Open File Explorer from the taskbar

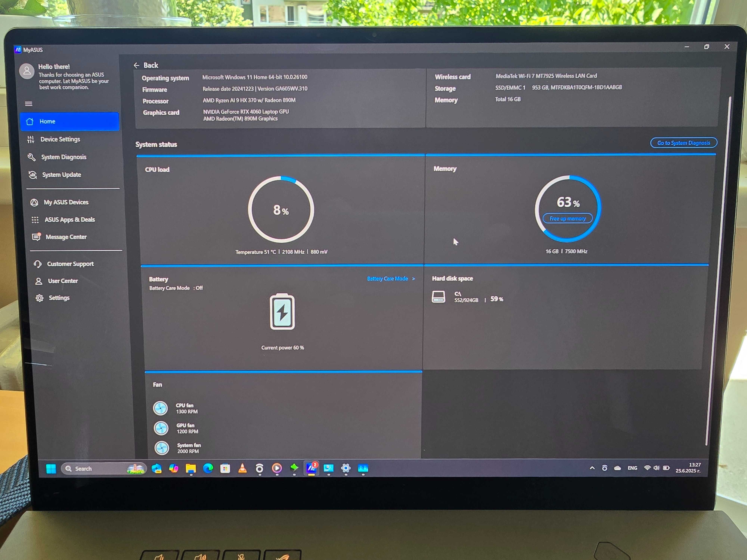(x=191, y=469)
